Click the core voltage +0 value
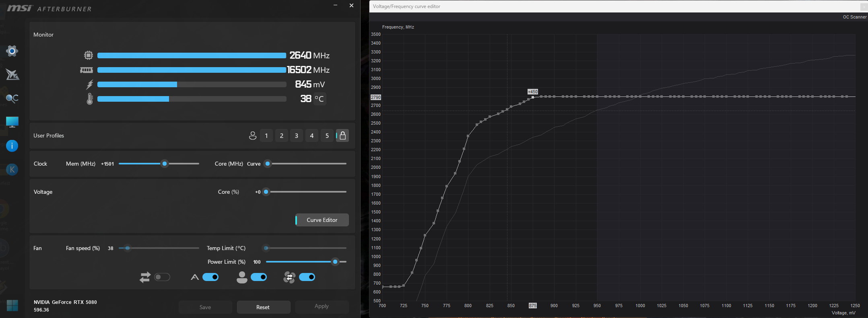Viewport: 868px width, 318px height. (258, 192)
